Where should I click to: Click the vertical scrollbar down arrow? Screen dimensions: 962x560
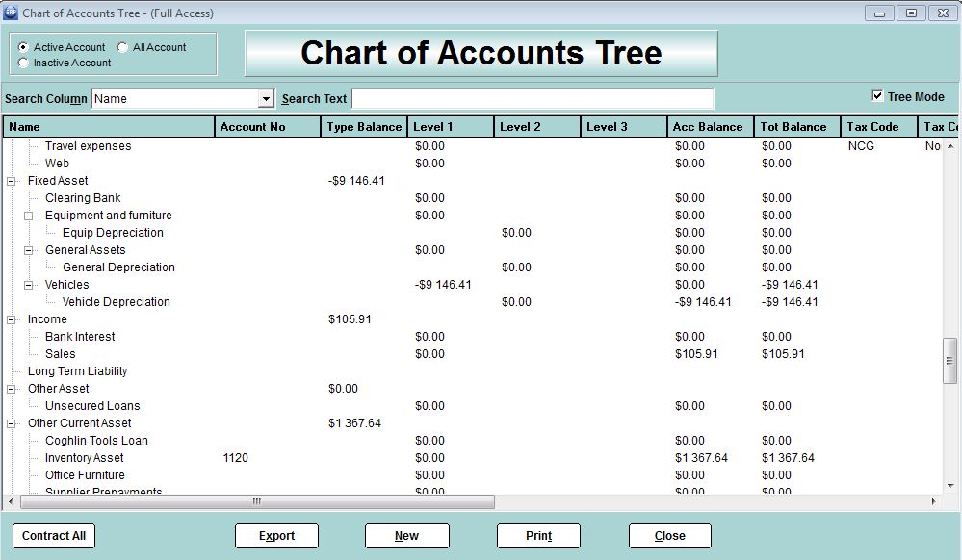(x=950, y=487)
